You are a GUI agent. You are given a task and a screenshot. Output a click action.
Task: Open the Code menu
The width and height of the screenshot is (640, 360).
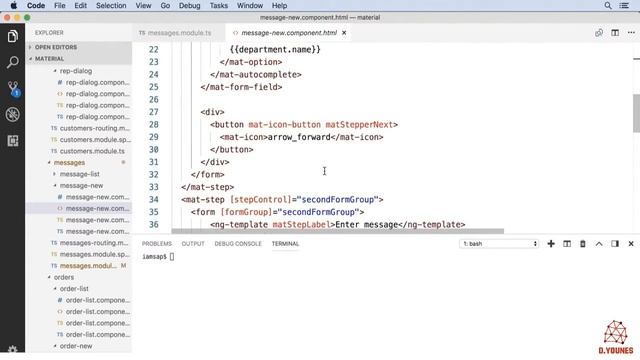pos(36,5)
